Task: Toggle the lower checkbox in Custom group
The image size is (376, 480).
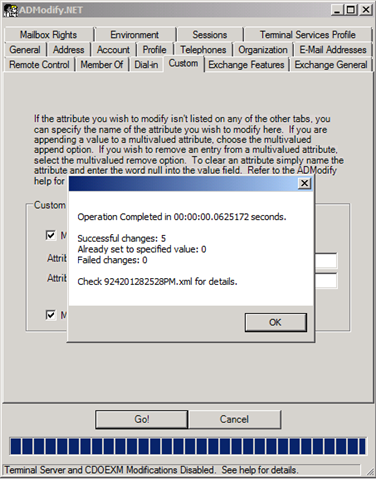Action: click(50, 315)
